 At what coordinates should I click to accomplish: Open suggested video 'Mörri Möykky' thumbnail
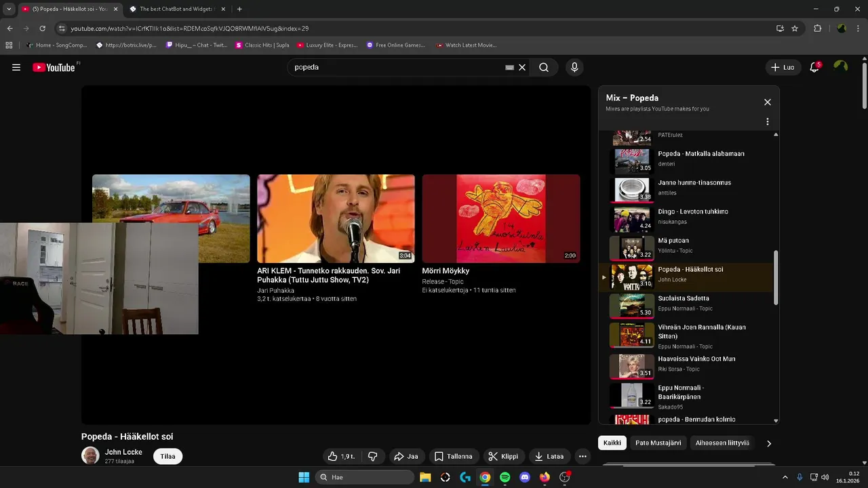coord(501,218)
